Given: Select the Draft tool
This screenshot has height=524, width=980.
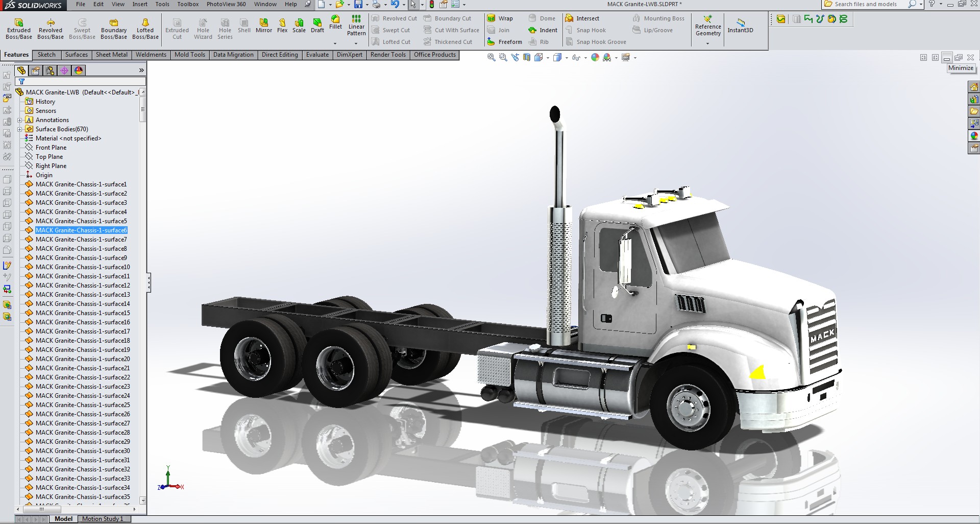Looking at the screenshot, I should click(x=317, y=26).
